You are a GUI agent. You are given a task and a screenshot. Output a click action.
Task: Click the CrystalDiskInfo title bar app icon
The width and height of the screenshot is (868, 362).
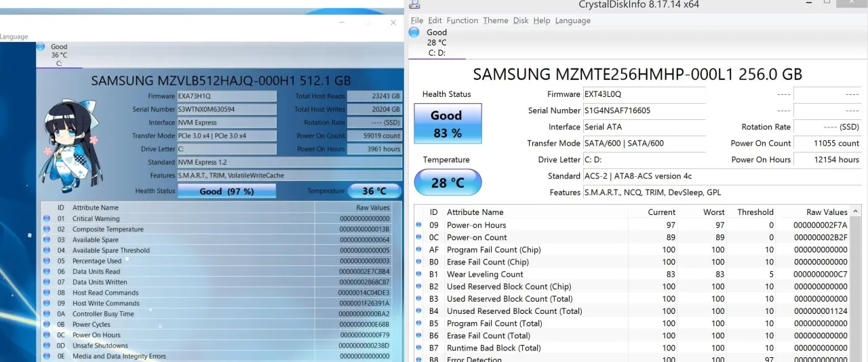[x=414, y=5]
